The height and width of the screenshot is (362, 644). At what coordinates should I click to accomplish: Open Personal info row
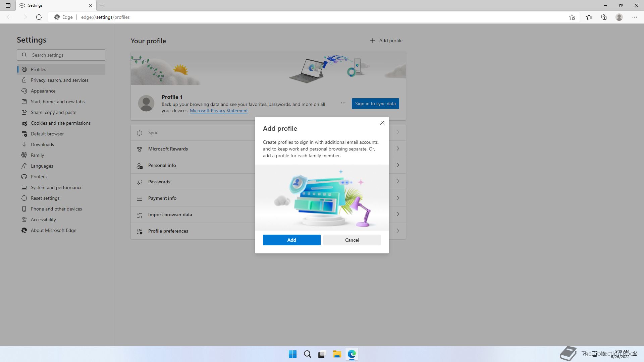tap(268, 165)
